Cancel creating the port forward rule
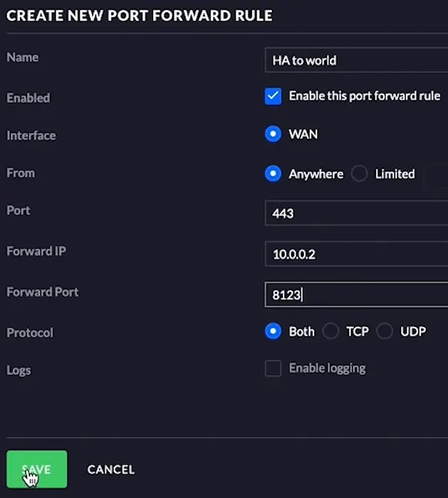The image size is (448, 498). pos(111,470)
